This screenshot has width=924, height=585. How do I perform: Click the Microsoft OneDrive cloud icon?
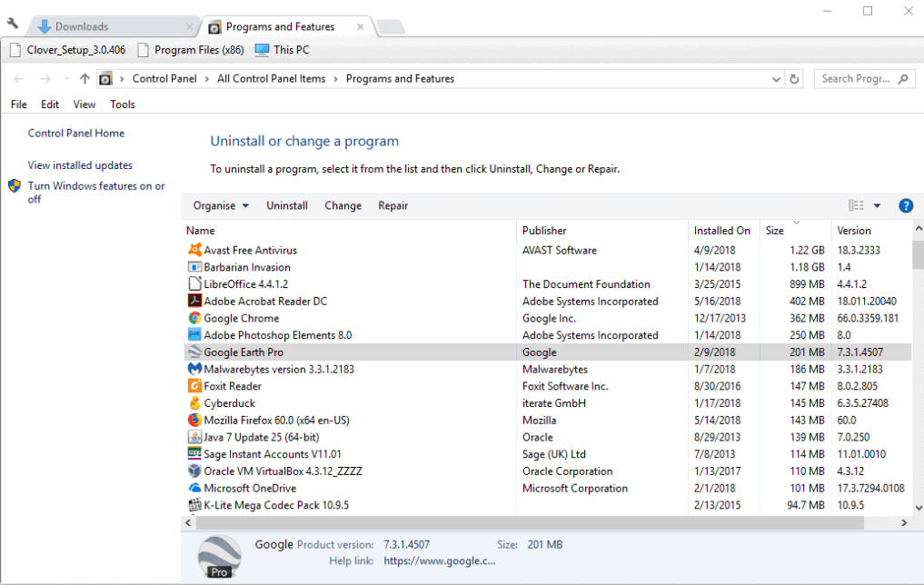[x=194, y=488]
